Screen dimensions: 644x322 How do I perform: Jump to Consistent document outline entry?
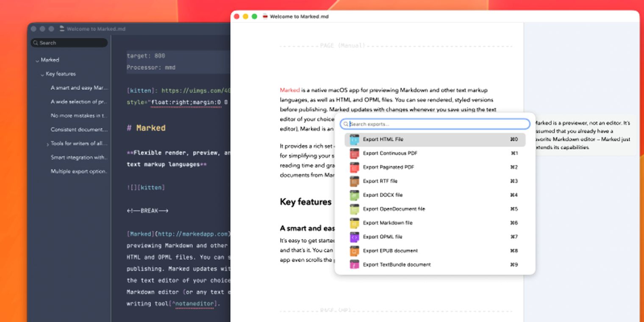[79, 130]
